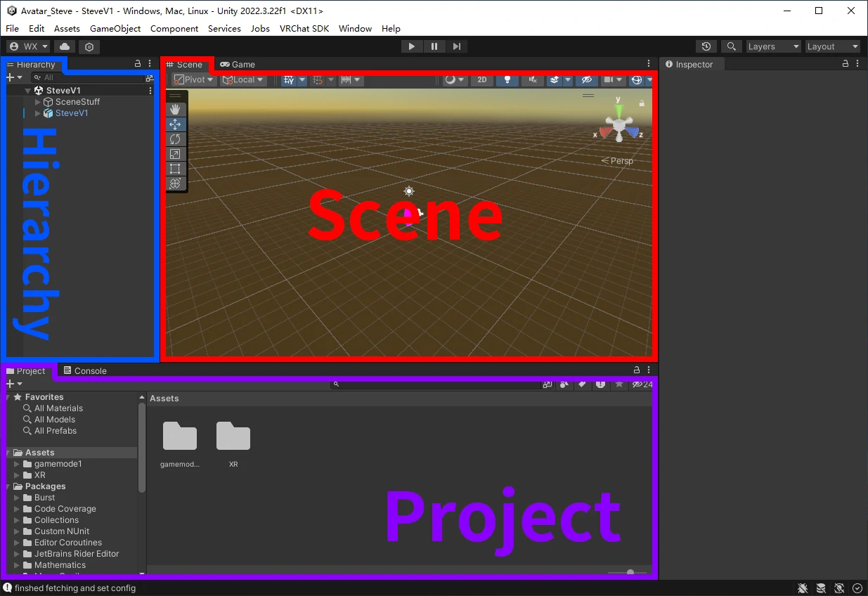Click the Play button
The height and width of the screenshot is (596, 868).
tap(411, 46)
